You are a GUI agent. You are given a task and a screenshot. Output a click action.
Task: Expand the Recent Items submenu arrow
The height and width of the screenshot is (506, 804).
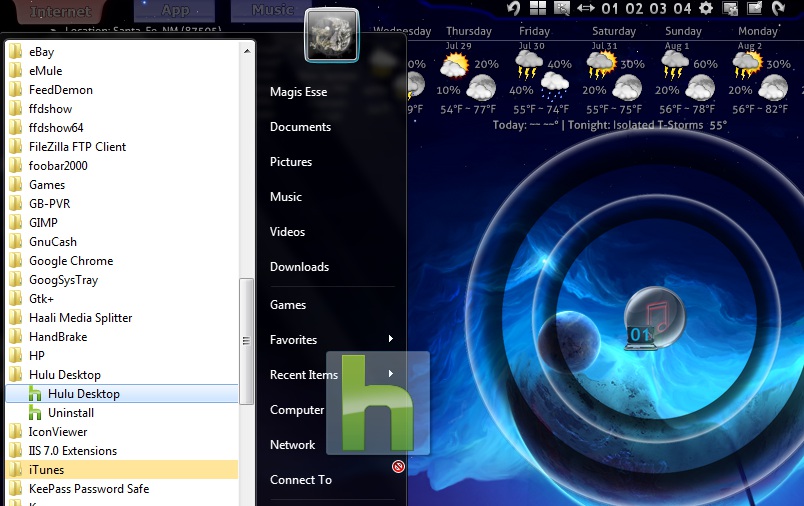[391, 374]
